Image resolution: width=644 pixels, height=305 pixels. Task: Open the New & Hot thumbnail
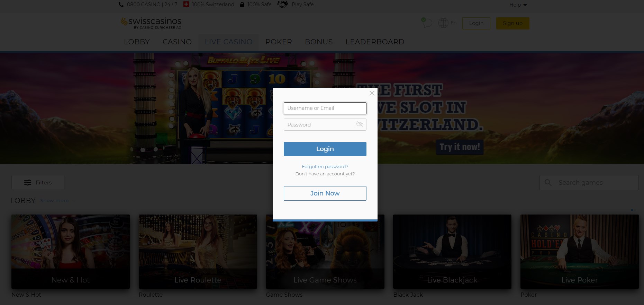coord(71,252)
